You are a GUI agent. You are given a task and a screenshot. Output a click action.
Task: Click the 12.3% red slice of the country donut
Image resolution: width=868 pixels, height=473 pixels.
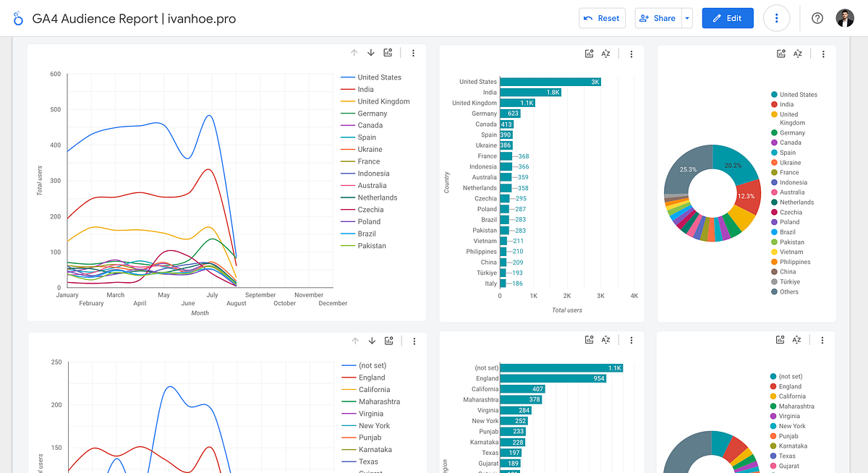click(x=747, y=197)
